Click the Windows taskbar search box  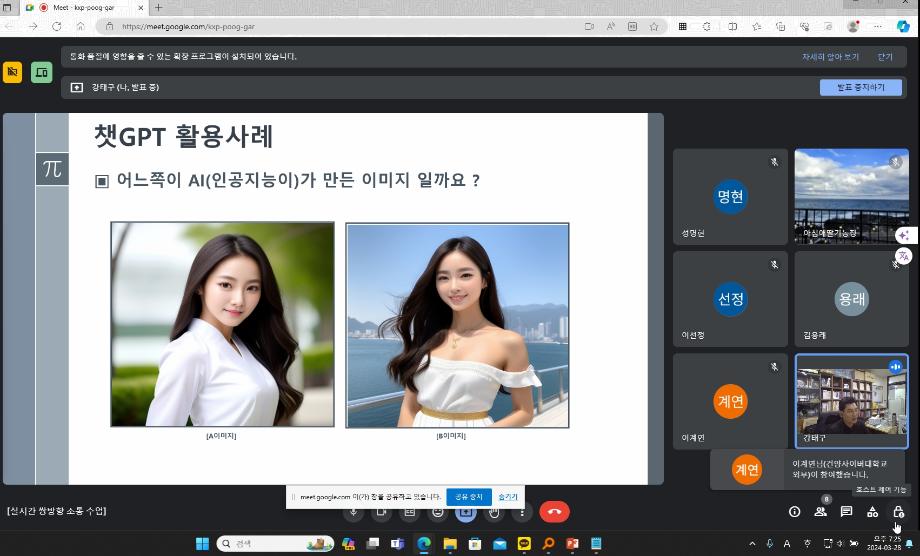coord(275,544)
